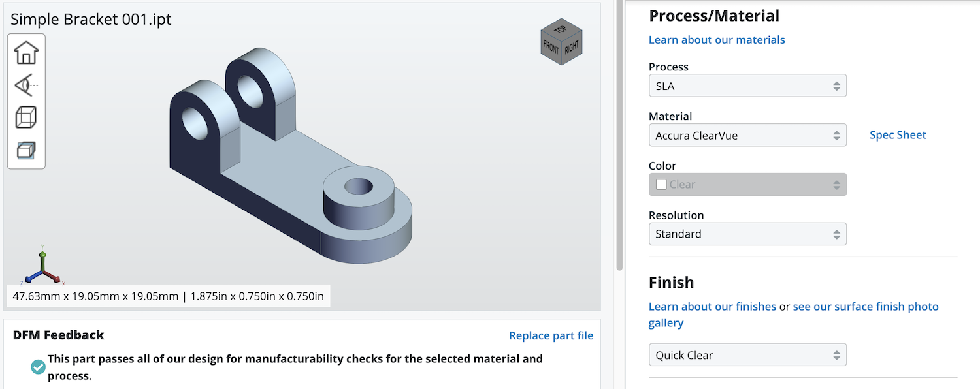Select the wireframe cube display icon

tap(26, 117)
